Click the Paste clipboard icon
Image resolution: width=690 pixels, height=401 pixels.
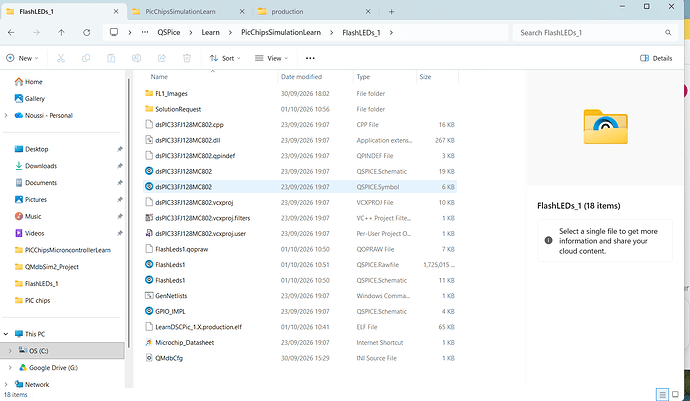pos(111,58)
